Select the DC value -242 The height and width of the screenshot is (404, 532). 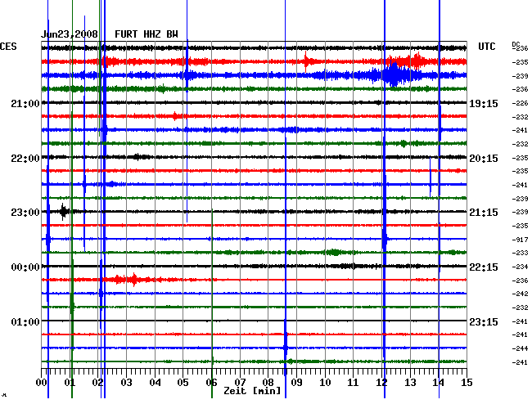[520, 294]
